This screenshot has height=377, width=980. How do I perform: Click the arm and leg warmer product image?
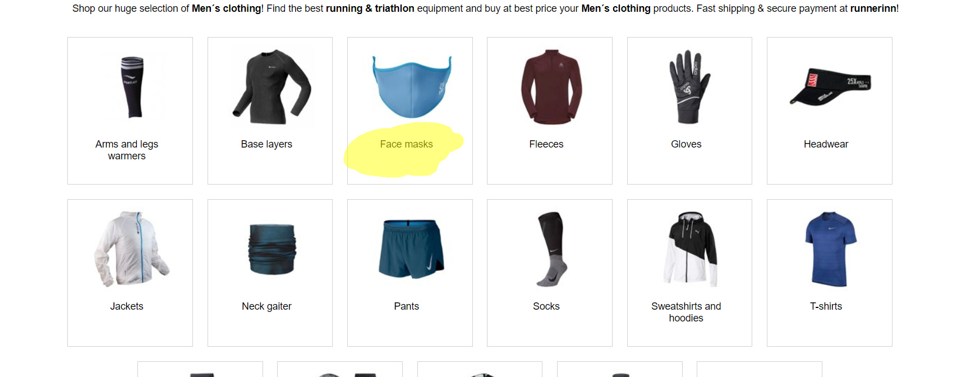pos(132,88)
